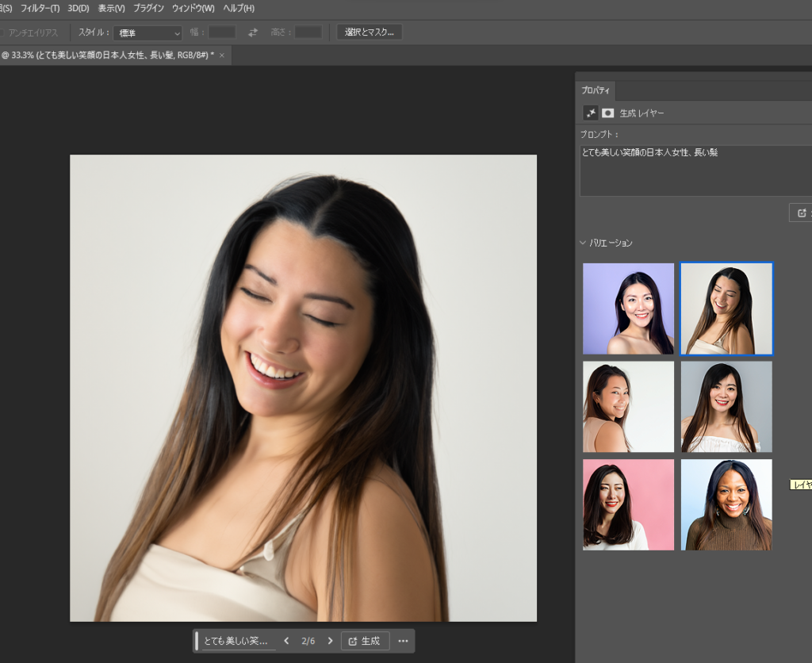812x663 pixels.
Task: Click the generative layer sparkle icon in Properties
Action: pyautogui.click(x=591, y=113)
